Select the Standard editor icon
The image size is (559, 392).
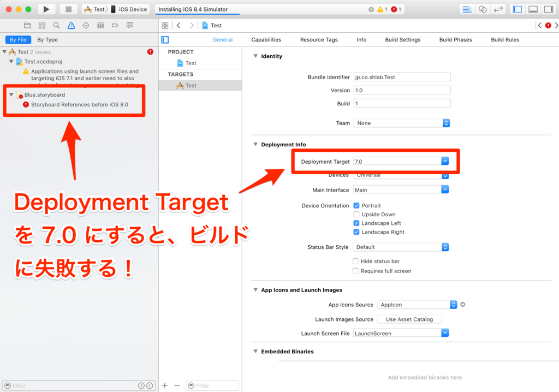(x=467, y=9)
